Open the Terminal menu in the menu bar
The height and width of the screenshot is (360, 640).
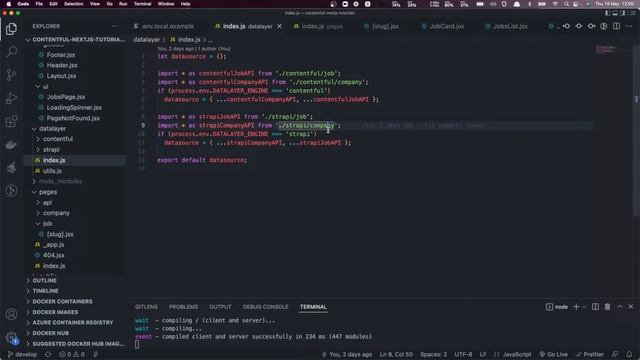(142, 4)
